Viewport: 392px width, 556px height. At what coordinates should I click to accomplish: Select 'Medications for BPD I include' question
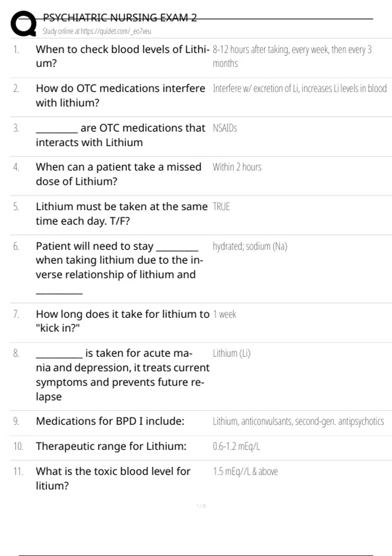click(x=110, y=421)
